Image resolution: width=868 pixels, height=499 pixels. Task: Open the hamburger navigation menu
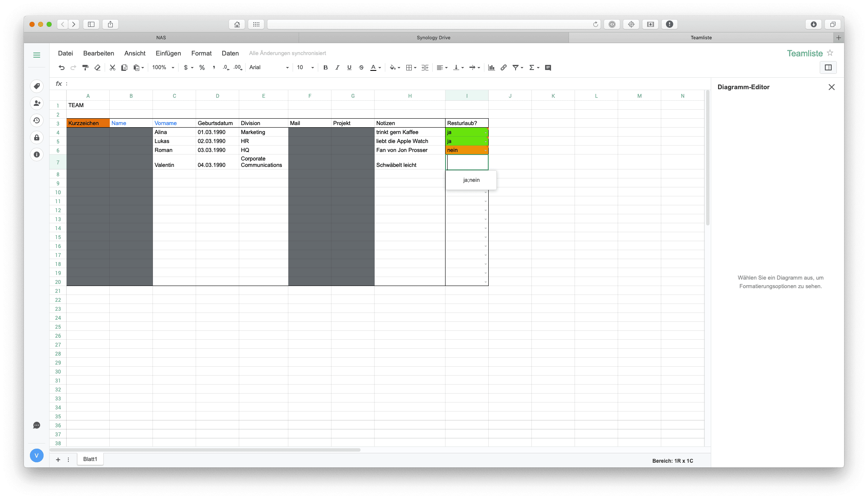37,55
